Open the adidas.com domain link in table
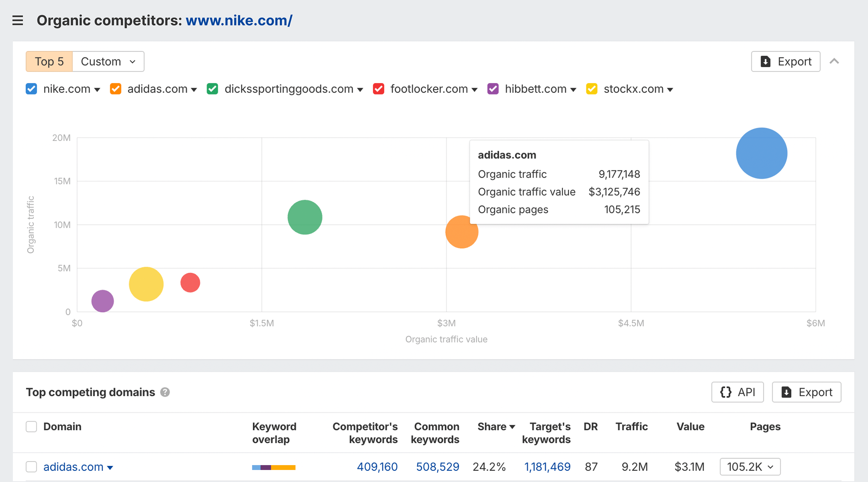The height and width of the screenshot is (482, 868). (x=74, y=467)
